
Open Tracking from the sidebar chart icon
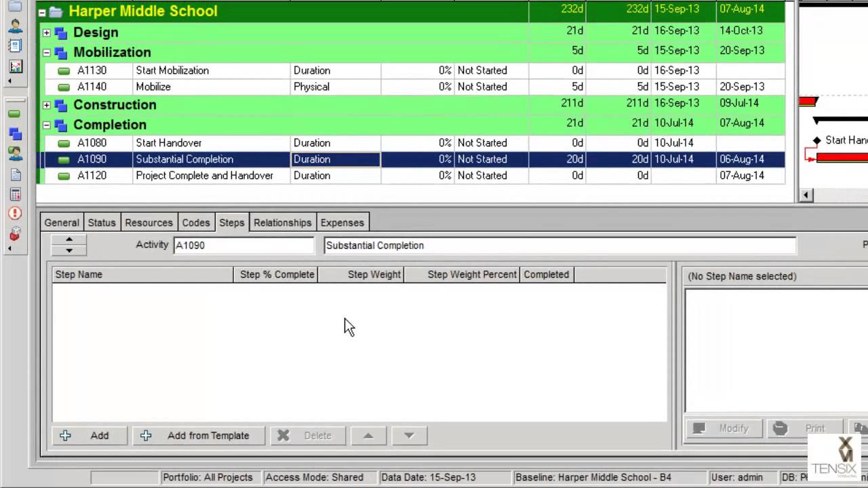click(x=14, y=66)
